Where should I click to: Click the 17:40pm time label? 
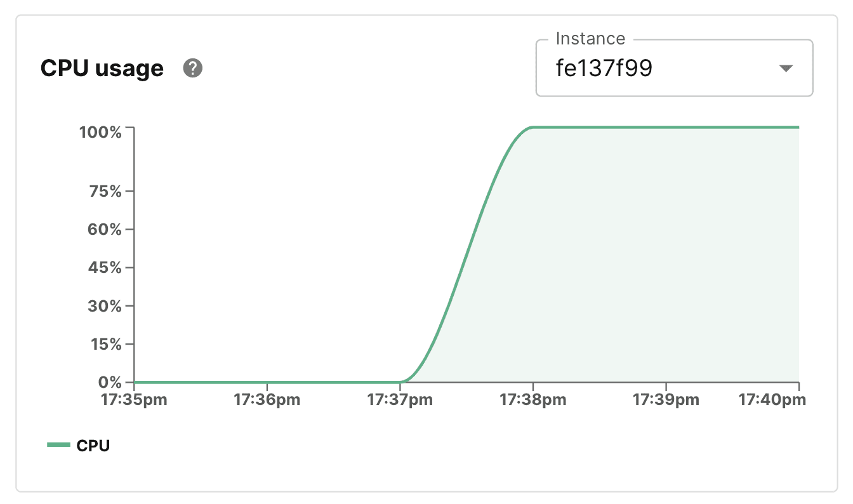pos(770,400)
